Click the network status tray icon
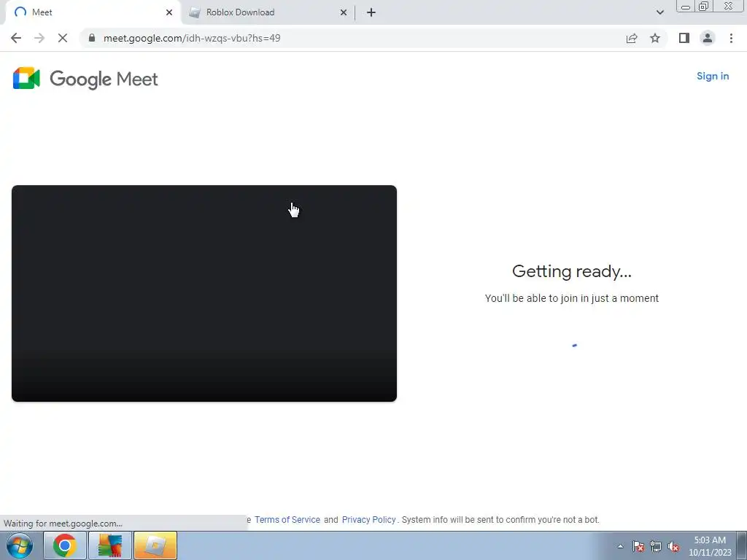This screenshot has width=747, height=560. tap(656, 546)
